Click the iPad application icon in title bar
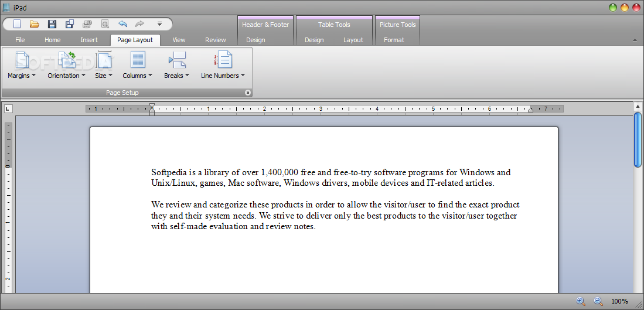Viewport: 644px width, 310px height. click(6, 7)
